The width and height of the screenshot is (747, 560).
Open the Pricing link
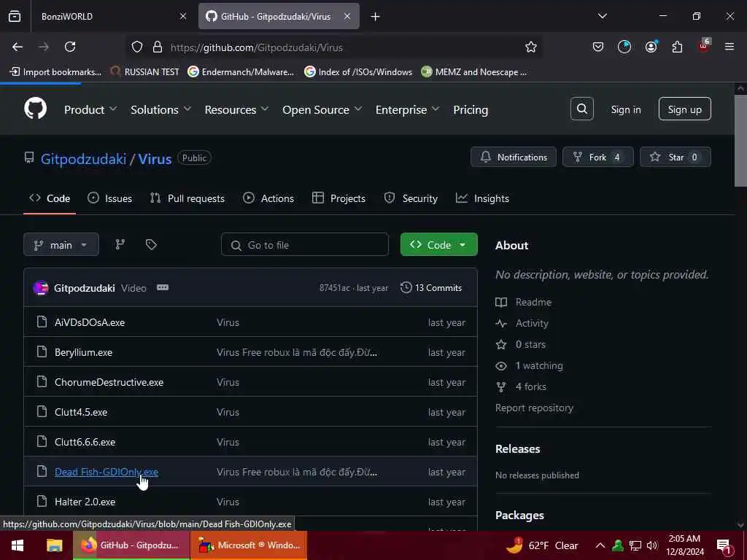point(471,109)
